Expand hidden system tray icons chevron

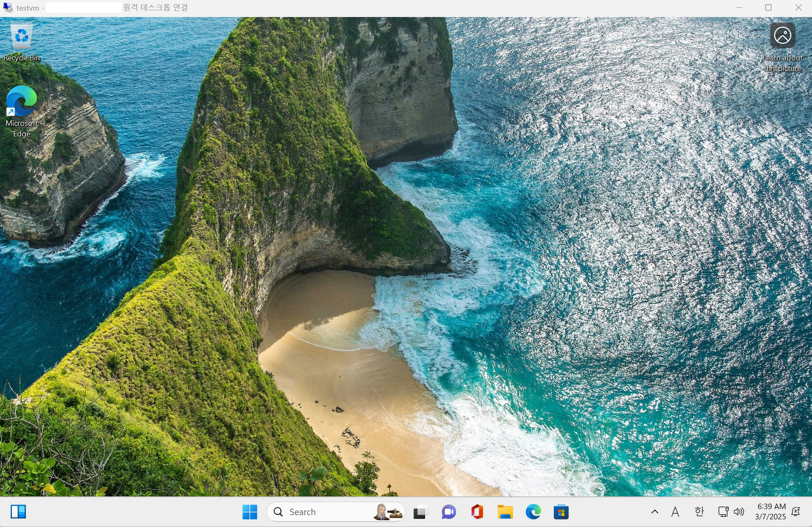[x=655, y=512]
